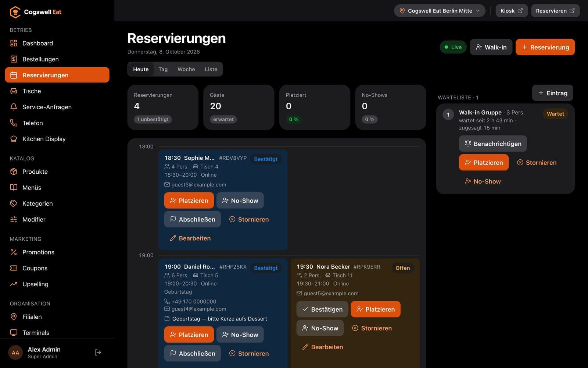Click the Cogswell Eat logo icon
The width and height of the screenshot is (588, 368).
coord(15,12)
